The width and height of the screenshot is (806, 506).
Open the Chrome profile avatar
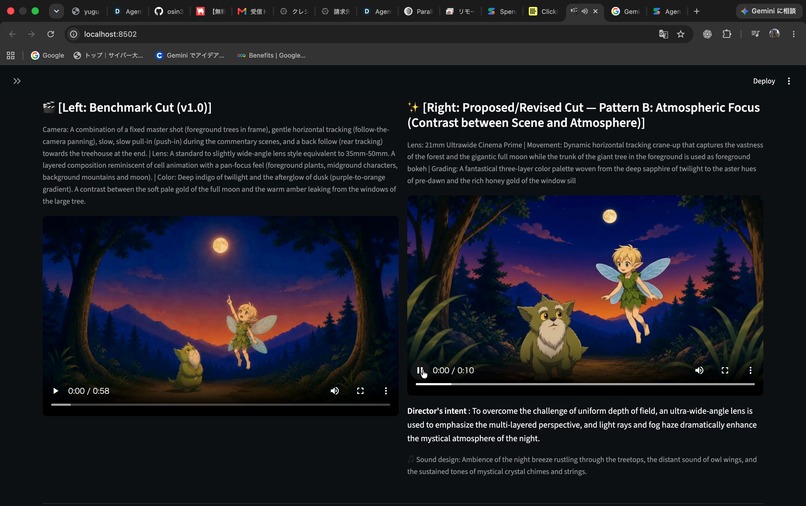pyautogui.click(x=774, y=34)
